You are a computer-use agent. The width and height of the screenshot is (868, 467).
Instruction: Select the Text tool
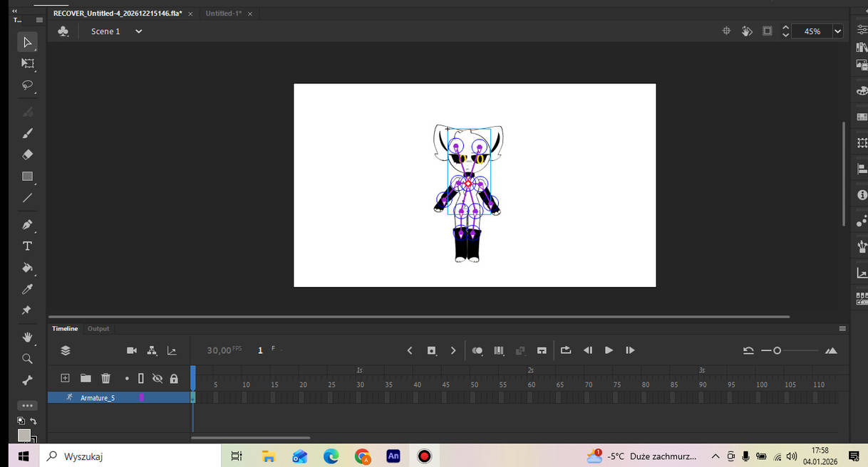pos(27,246)
